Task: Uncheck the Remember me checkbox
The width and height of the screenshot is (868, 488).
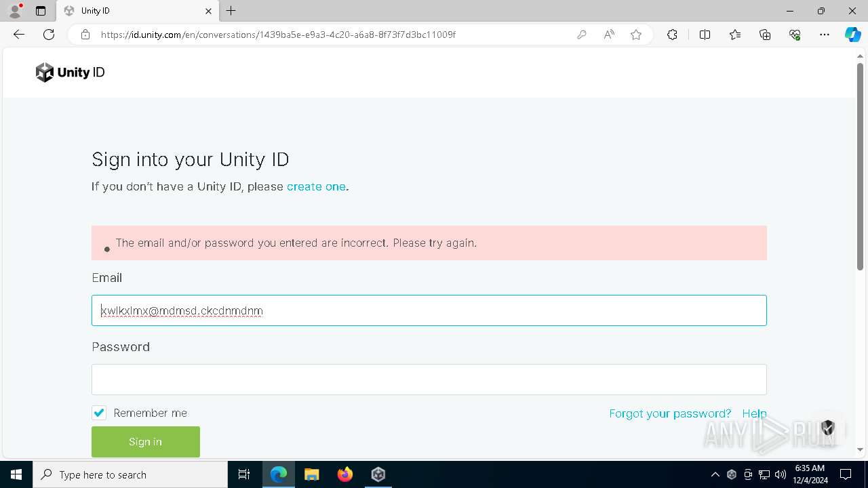Action: point(99,413)
